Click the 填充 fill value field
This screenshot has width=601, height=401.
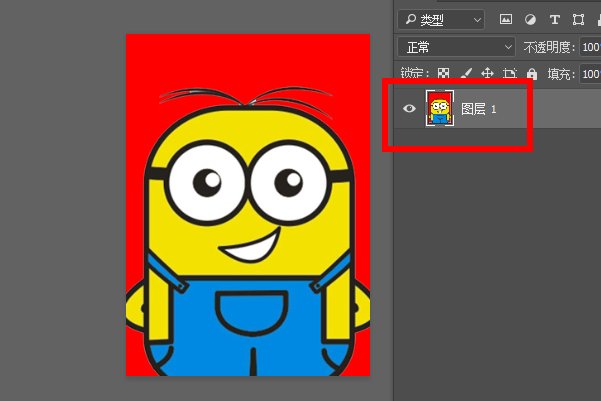click(x=590, y=74)
